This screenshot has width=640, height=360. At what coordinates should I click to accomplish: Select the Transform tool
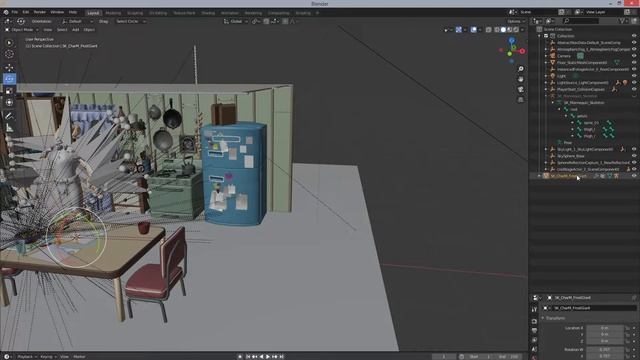[x=9, y=103]
